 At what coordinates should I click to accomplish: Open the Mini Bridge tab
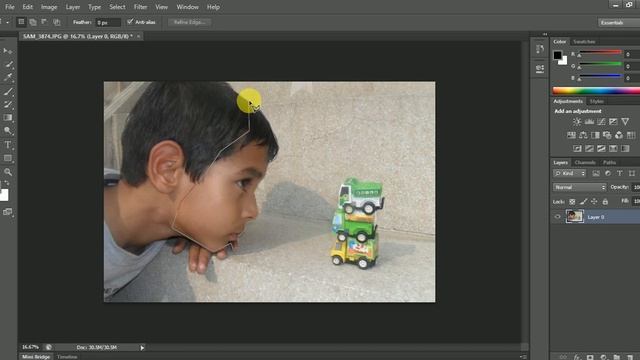[x=36, y=357]
